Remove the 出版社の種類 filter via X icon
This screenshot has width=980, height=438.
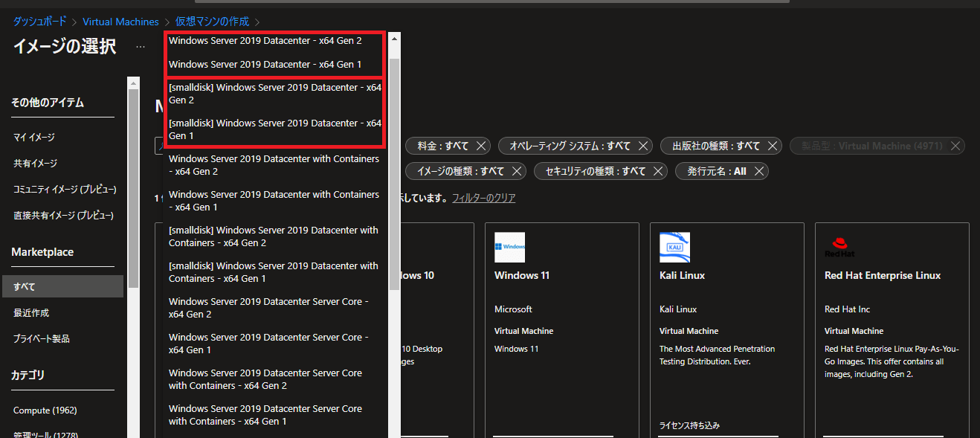coord(773,146)
